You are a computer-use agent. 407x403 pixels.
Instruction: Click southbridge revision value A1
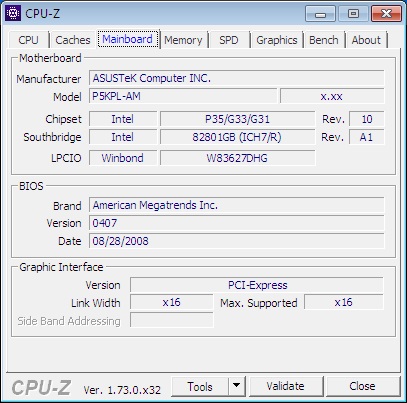coord(367,137)
